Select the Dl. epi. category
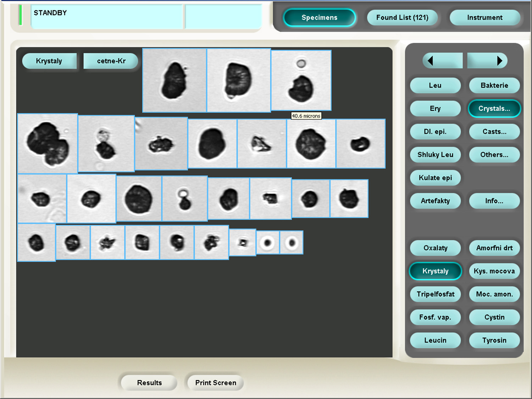The image size is (532, 399). [x=435, y=132]
